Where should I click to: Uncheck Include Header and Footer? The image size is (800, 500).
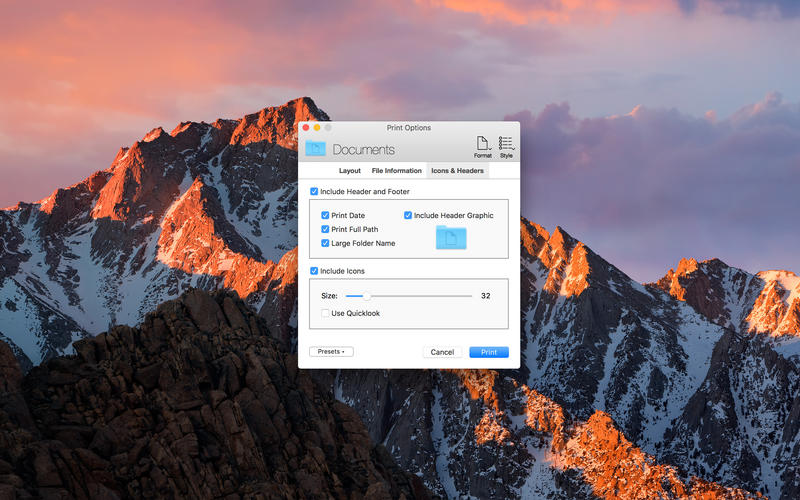point(314,191)
